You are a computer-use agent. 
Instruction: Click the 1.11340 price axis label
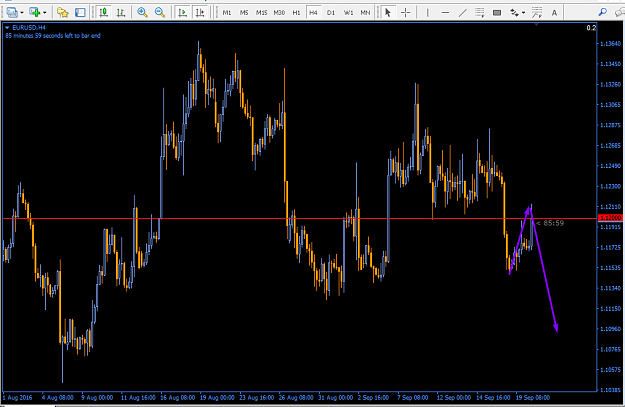[610, 288]
